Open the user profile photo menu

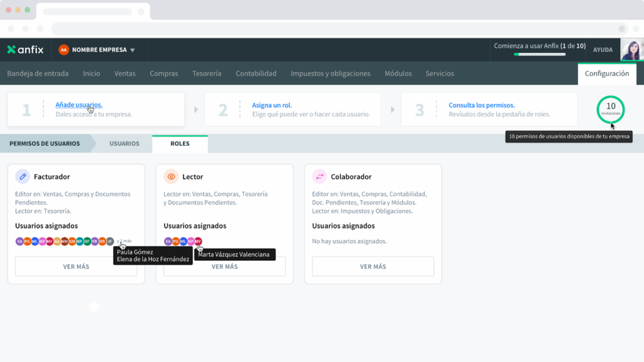click(x=631, y=50)
